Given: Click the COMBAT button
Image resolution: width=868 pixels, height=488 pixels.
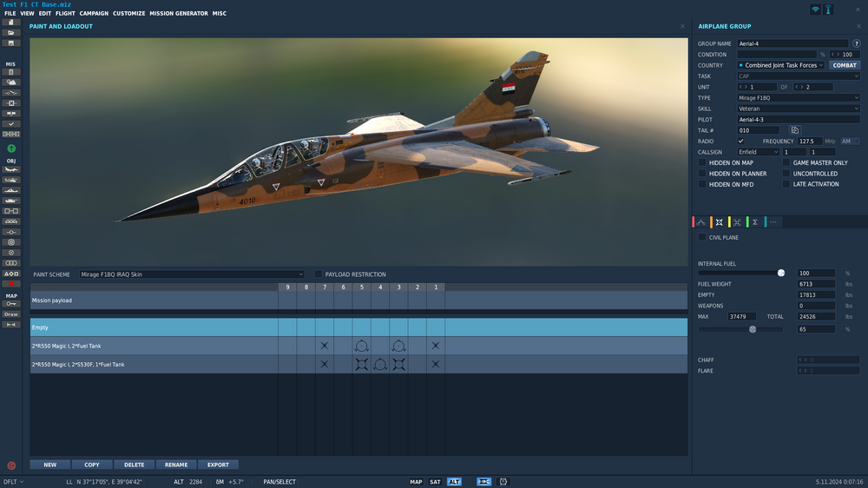Looking at the screenshot, I should click(x=845, y=65).
